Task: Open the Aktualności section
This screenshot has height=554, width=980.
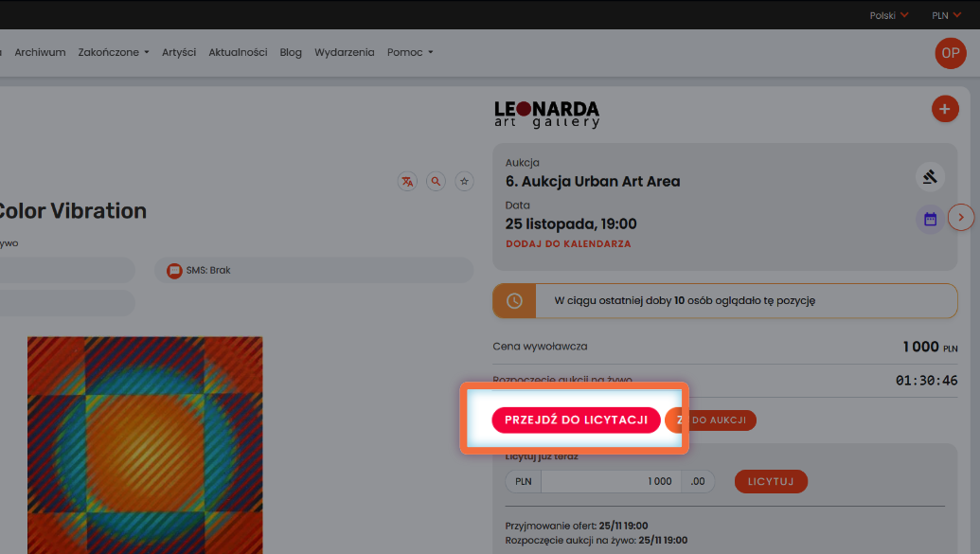Action: (238, 52)
